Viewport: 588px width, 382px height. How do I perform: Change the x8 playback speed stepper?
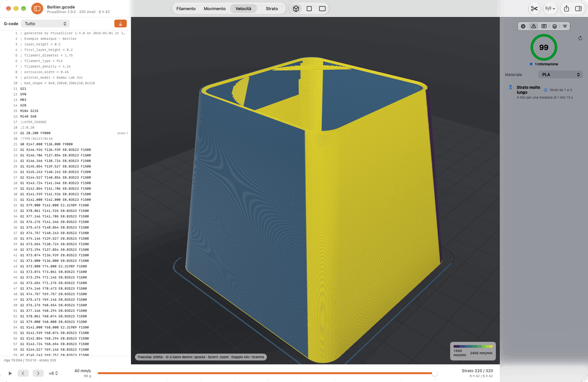tap(53, 373)
